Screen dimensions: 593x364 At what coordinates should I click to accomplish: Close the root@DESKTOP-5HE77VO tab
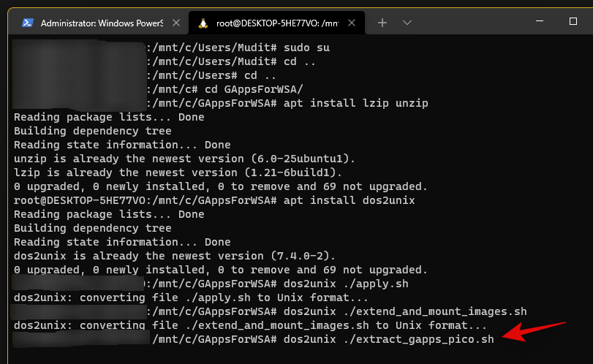[351, 23]
